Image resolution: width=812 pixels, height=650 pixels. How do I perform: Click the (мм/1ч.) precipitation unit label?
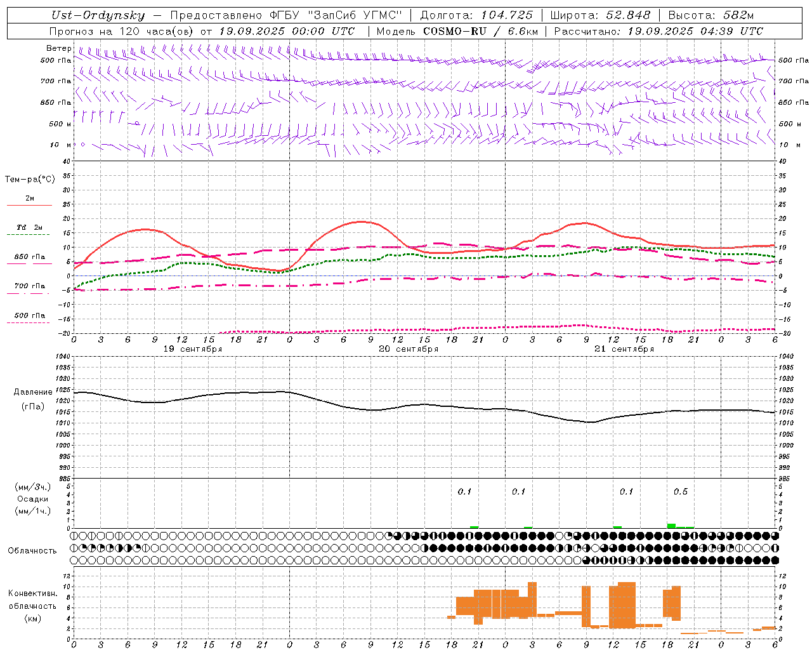click(33, 511)
